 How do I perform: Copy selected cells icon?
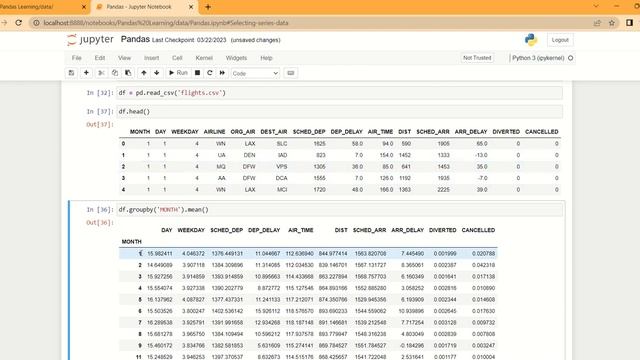[115, 73]
